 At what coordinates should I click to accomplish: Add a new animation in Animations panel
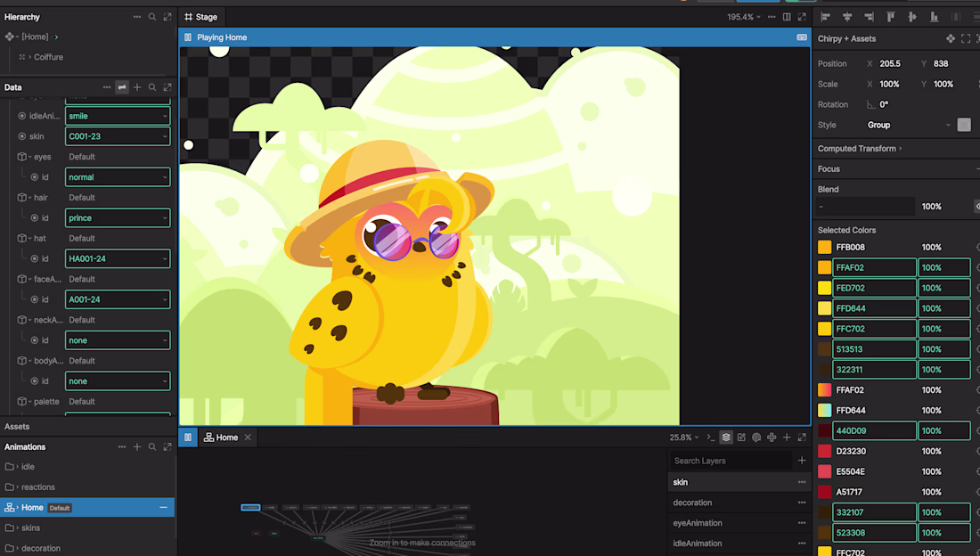[x=137, y=447]
